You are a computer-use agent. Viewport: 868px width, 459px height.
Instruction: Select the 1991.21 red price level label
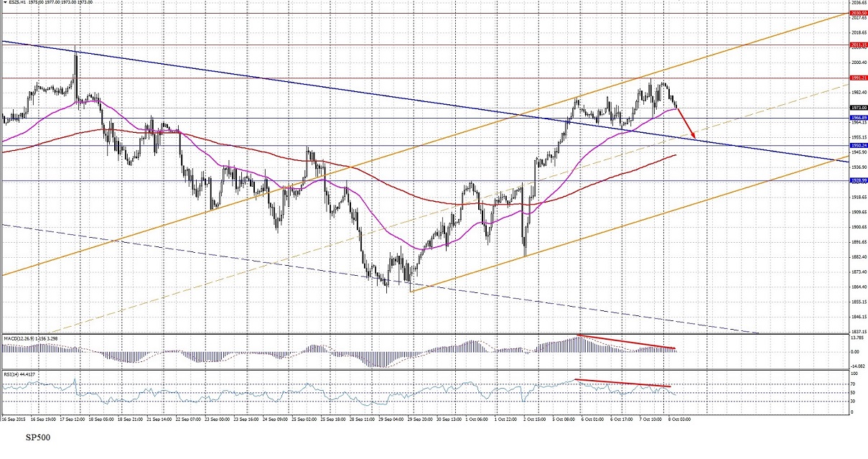coord(859,78)
